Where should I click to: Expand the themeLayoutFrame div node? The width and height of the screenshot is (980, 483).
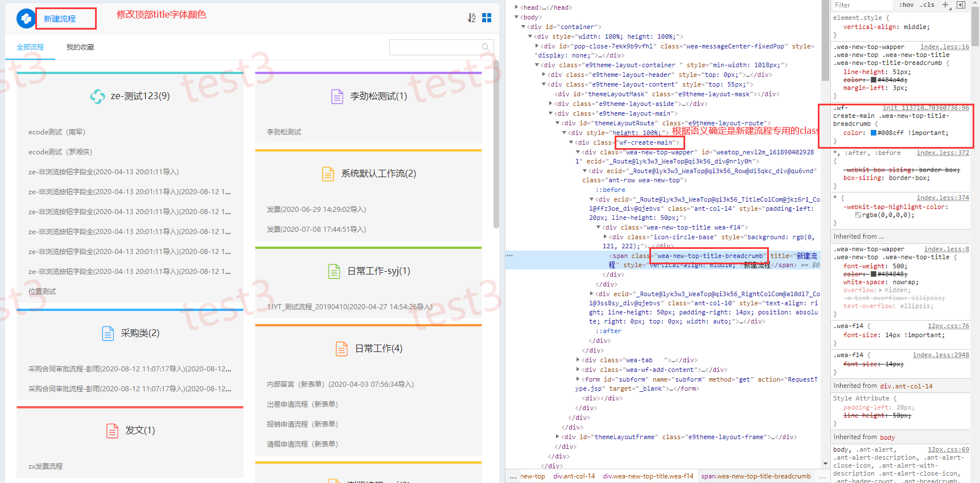point(557,437)
